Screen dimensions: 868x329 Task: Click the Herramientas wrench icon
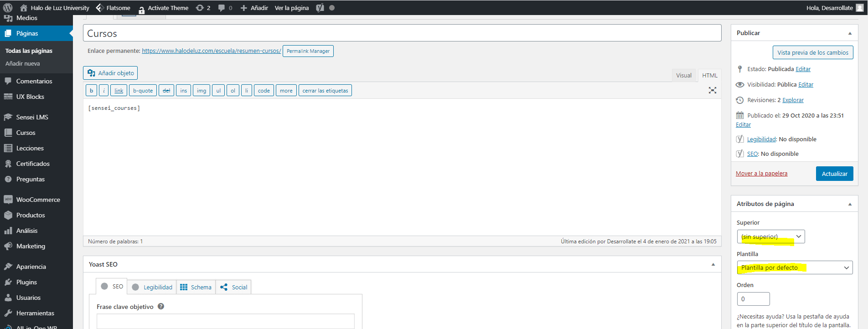click(x=8, y=313)
